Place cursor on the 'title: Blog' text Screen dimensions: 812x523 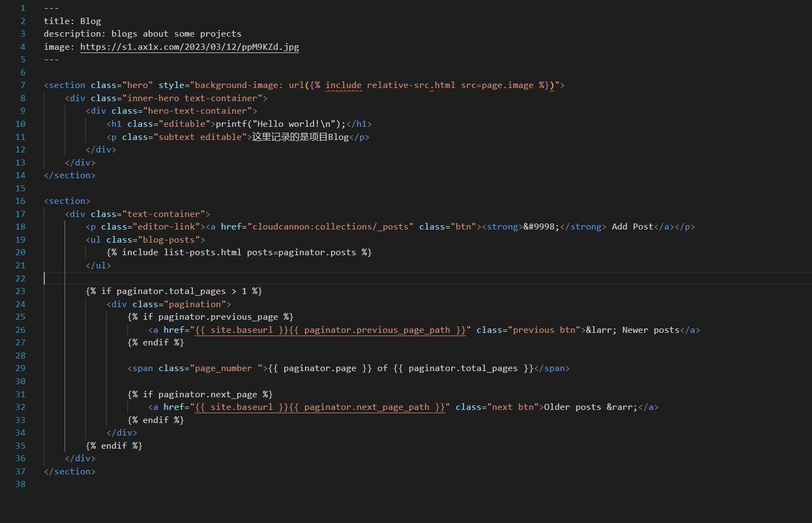72,21
